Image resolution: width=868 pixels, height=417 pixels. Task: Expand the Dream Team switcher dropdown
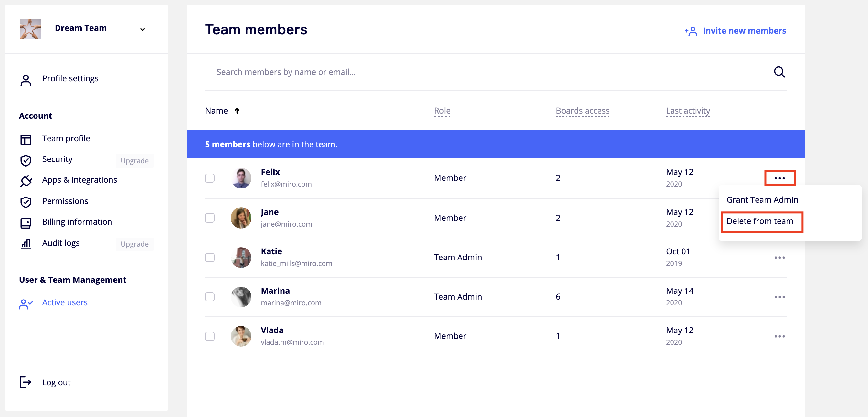coord(143,30)
